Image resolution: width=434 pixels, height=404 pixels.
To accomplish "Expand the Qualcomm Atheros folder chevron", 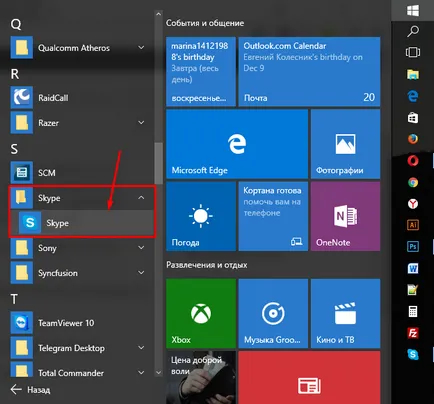I will pyautogui.click(x=141, y=48).
